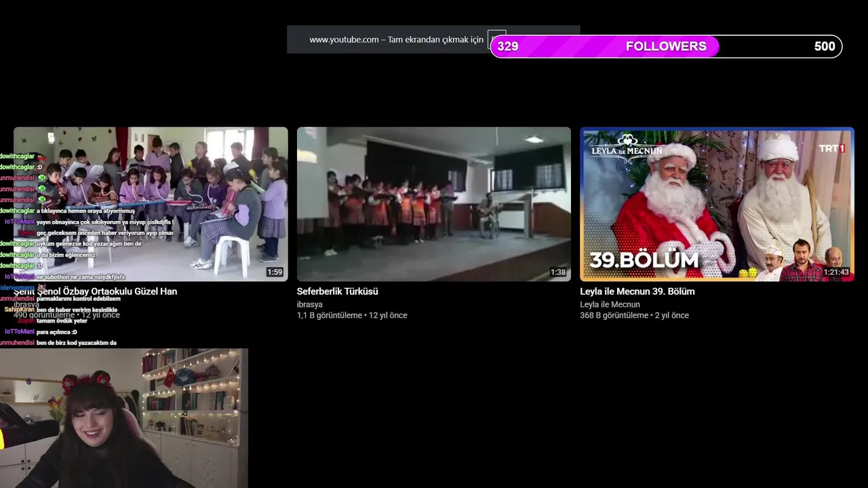The width and height of the screenshot is (868, 488).
Task: Click the 329 follower count
Action: pos(508,46)
